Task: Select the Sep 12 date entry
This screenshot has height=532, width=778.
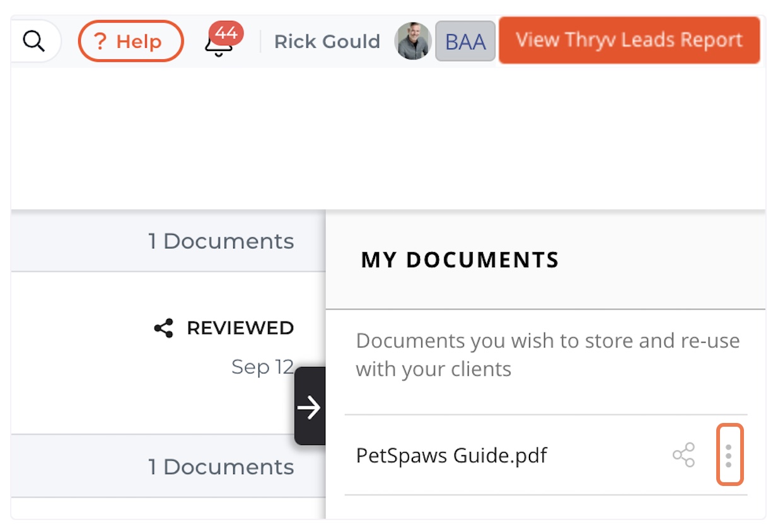Action: tap(262, 366)
